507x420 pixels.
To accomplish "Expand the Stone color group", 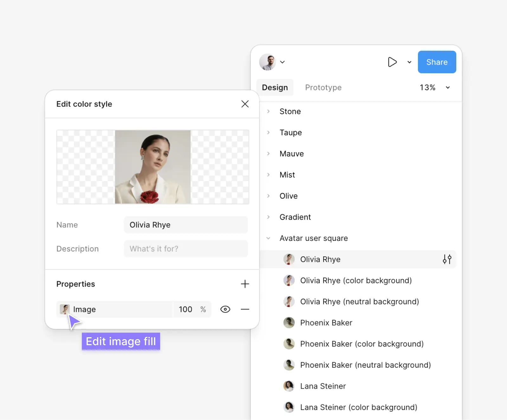I will coord(268,111).
